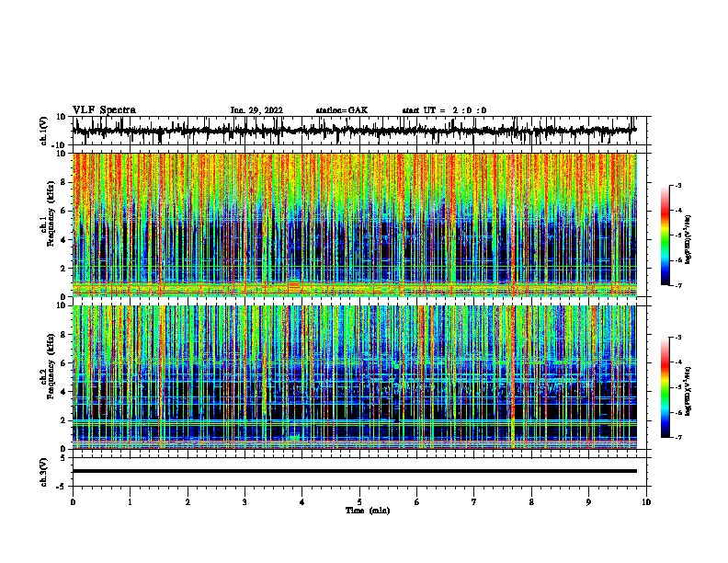Click time axis tick label "10"
Image resolution: width=728 pixels, height=563 pixels.
click(x=646, y=502)
